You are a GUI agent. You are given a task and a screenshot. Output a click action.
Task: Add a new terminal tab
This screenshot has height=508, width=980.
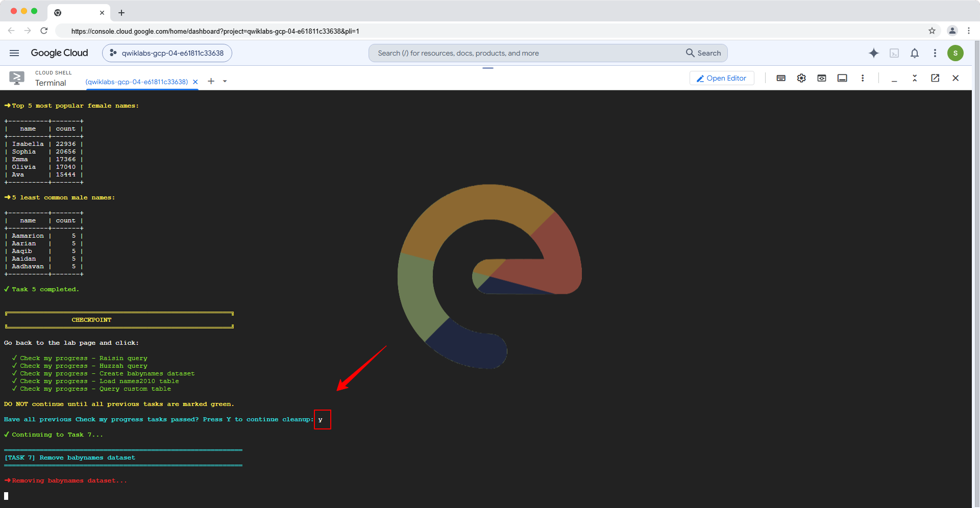(211, 81)
